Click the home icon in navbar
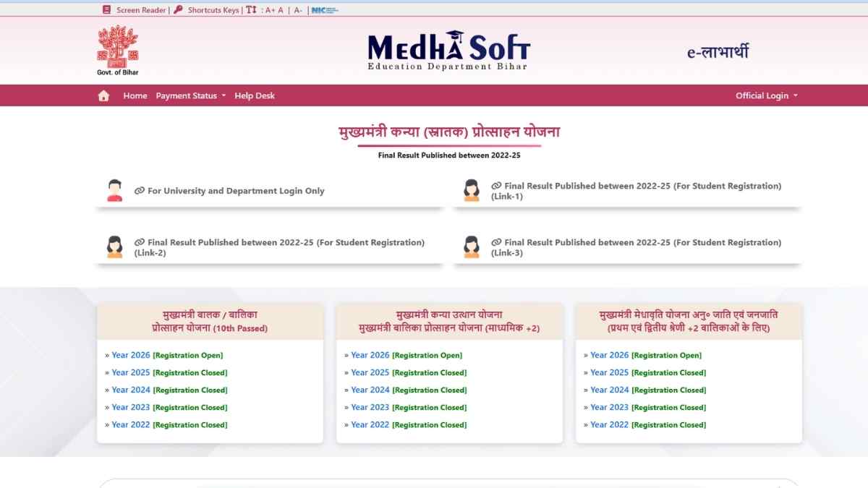Image resolution: width=868 pixels, height=488 pixels. (103, 95)
